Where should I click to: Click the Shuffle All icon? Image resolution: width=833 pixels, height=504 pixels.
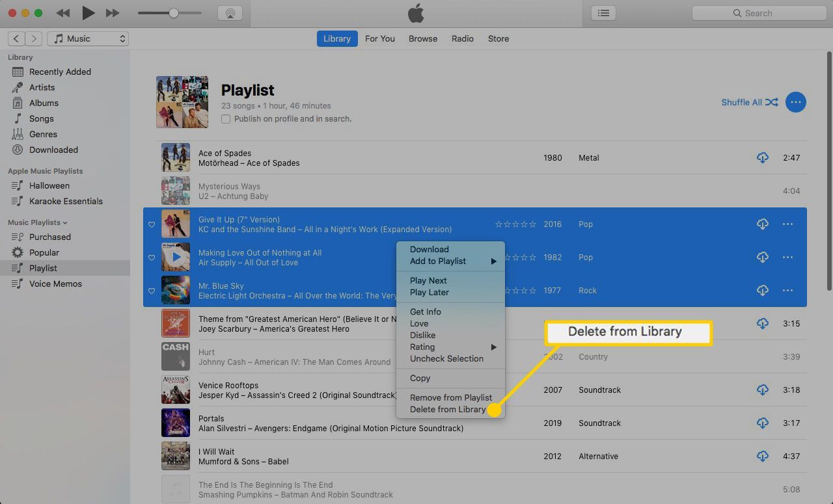click(772, 102)
